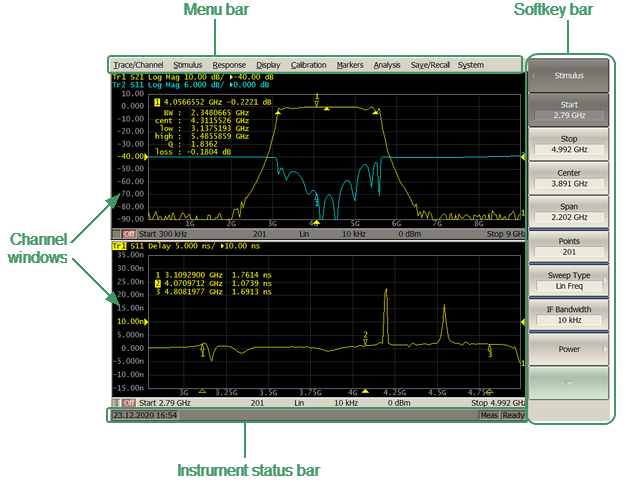This screenshot has width=626, height=488.
Task: Click marker 2 on the delay trace
Action: tap(365, 338)
